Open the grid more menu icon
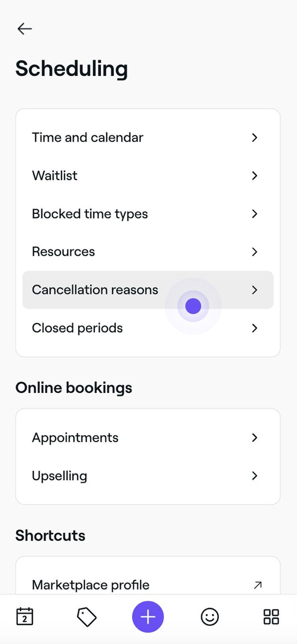Image resolution: width=297 pixels, height=644 pixels. coord(271,617)
